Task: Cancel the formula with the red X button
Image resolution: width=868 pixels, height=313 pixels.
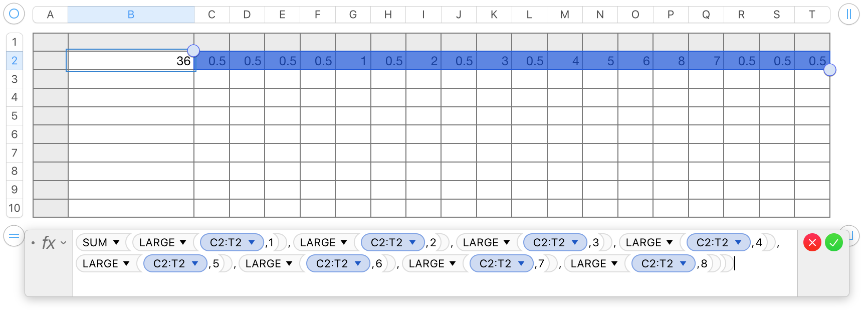Action: point(812,243)
